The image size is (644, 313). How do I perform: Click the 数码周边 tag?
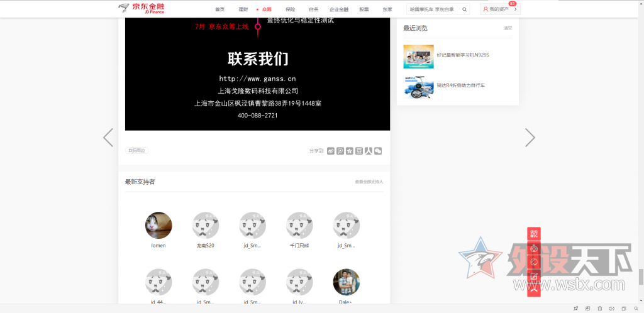click(x=136, y=151)
